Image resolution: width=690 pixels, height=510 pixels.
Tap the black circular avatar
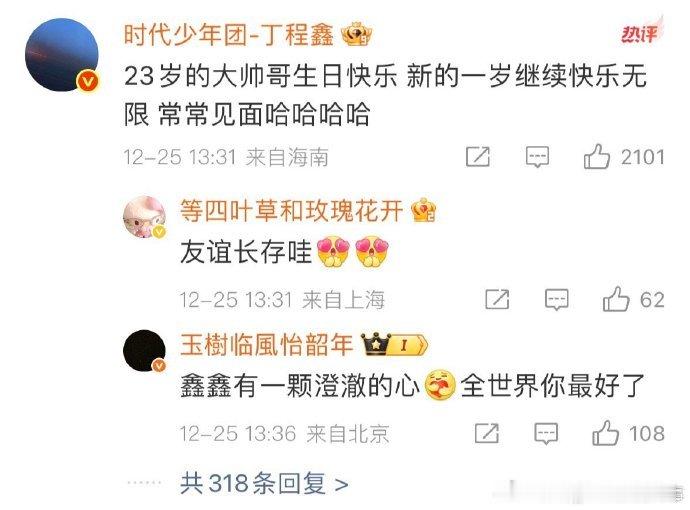(x=144, y=351)
